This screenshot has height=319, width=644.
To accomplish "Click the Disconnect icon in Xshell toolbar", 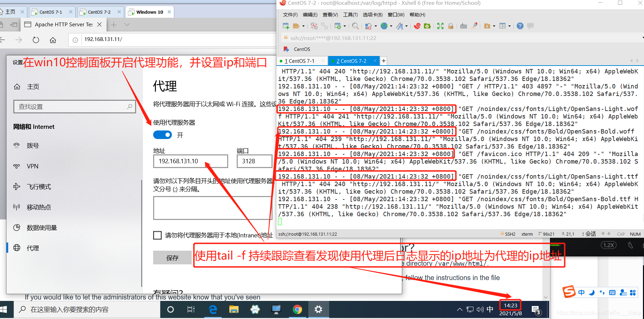I will pos(314,26).
